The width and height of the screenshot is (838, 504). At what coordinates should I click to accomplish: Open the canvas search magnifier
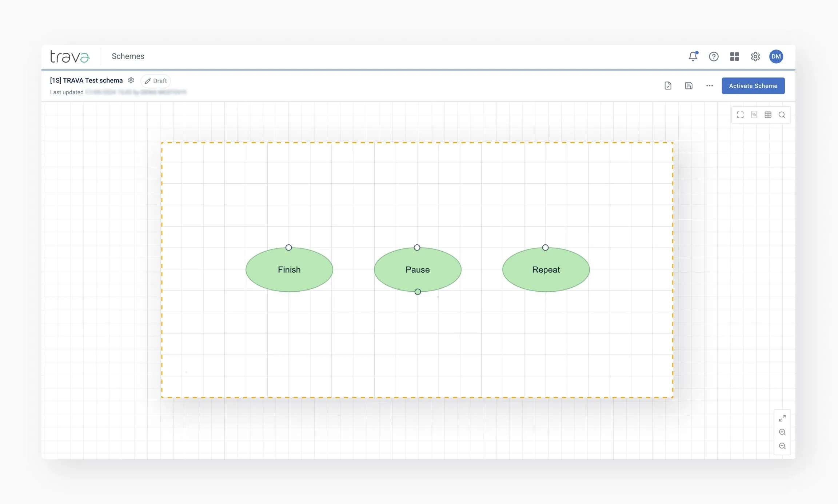(782, 115)
